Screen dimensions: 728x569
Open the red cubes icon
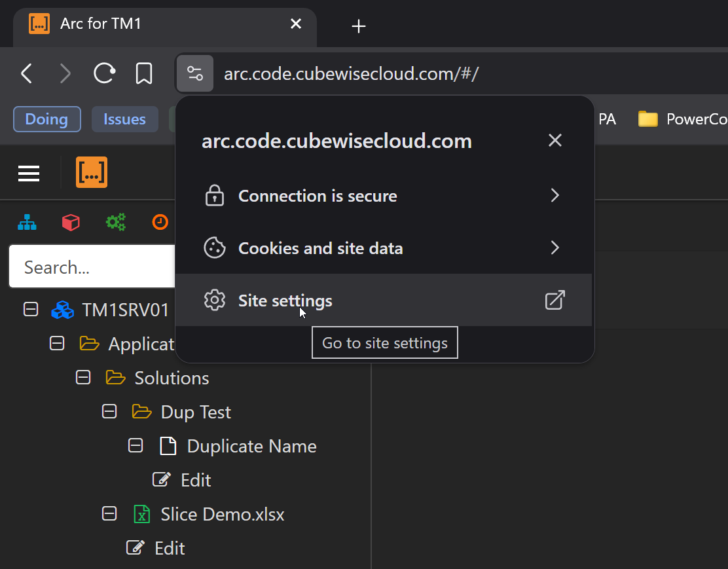pos(71,223)
